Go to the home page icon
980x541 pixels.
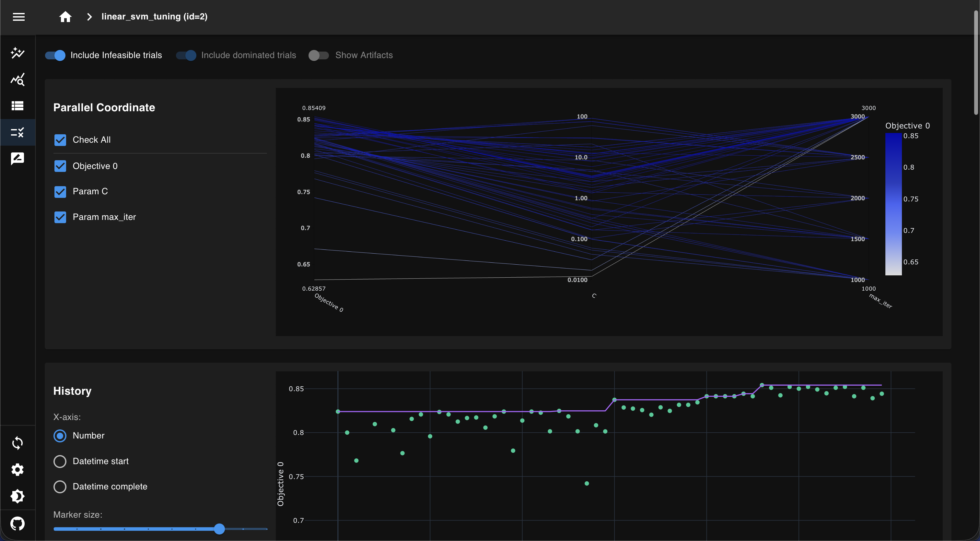65,17
